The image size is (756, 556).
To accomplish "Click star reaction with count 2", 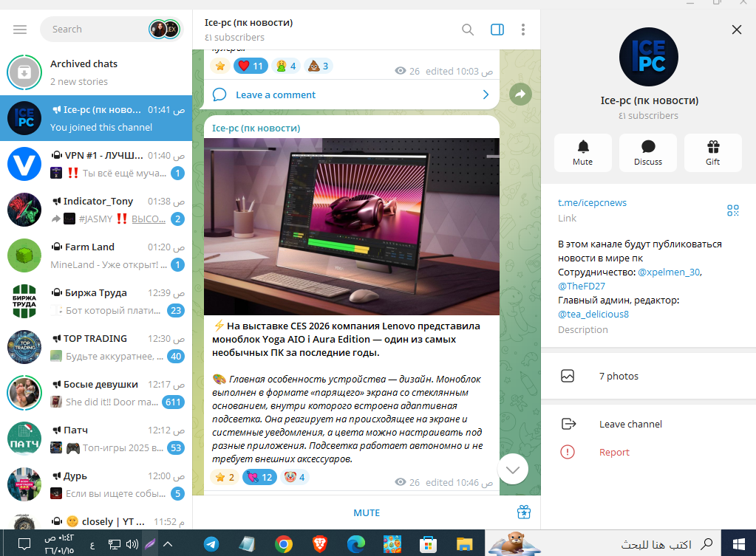I will [225, 477].
